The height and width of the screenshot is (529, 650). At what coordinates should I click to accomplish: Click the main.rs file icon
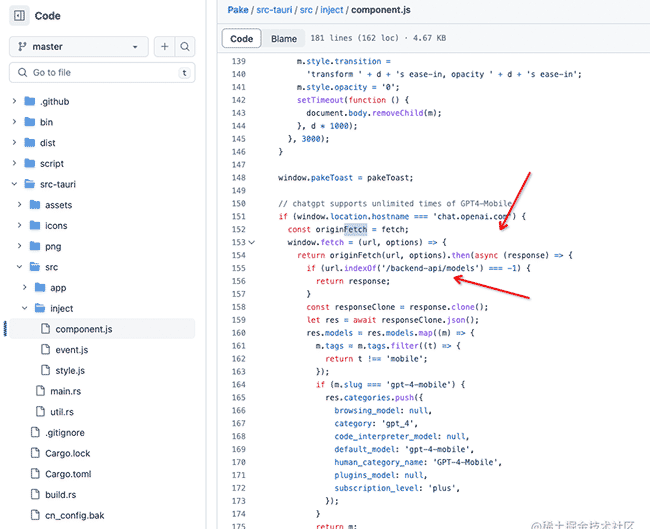tap(40, 391)
